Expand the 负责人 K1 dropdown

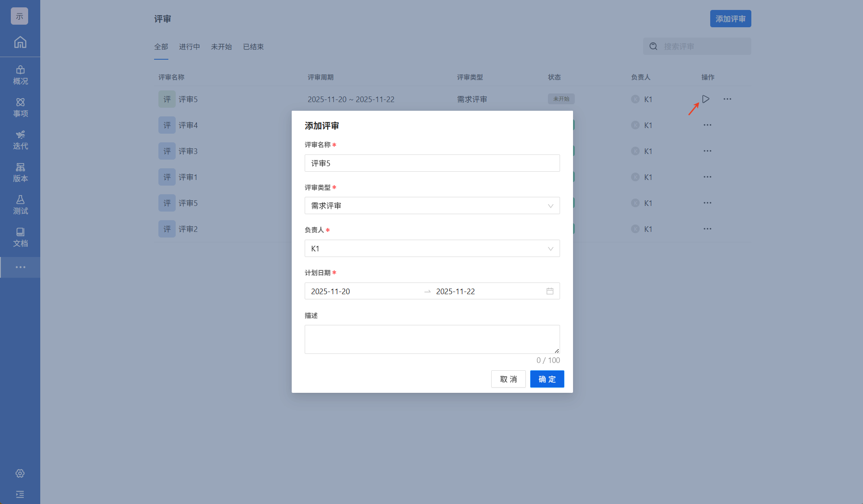[x=432, y=248]
